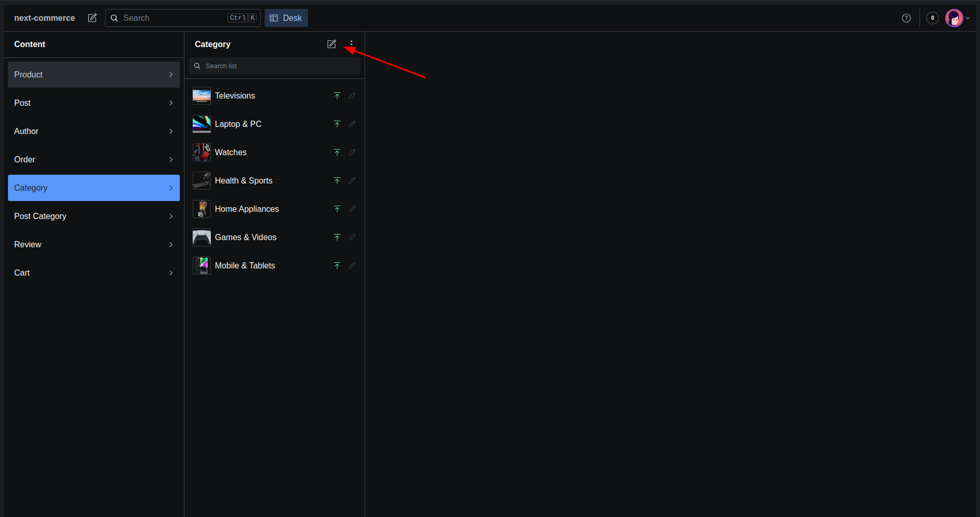Open the help question mark icon
The width and height of the screenshot is (980, 517).
click(x=906, y=18)
